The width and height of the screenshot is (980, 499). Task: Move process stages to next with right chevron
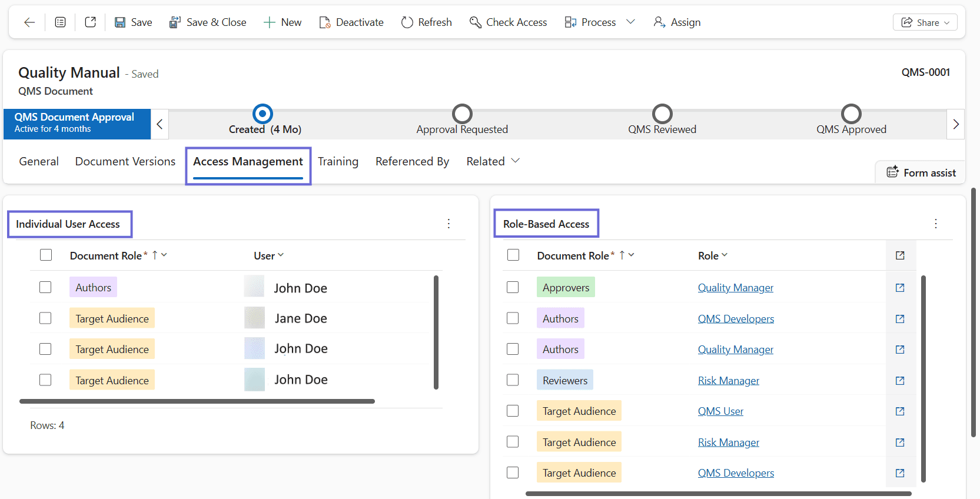tap(956, 124)
